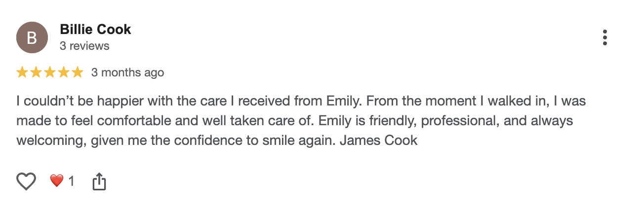Like the review with the outline heart

tap(26, 181)
